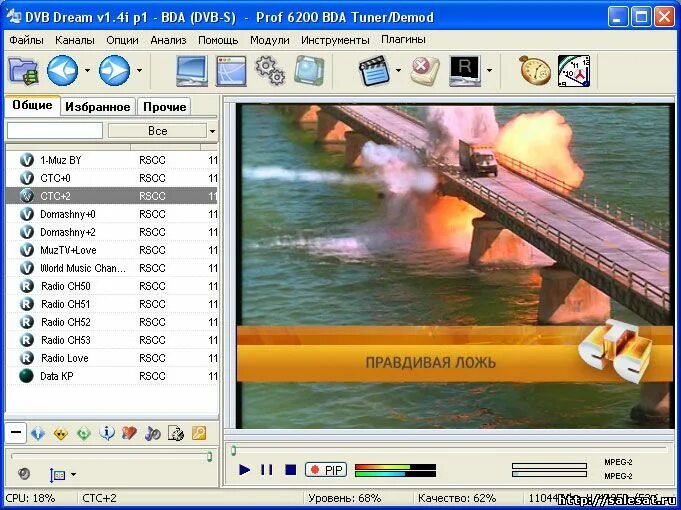Viewport: 681px width, 510px height.
Task: Select Radio CH53 station
Action: [x=112, y=340]
